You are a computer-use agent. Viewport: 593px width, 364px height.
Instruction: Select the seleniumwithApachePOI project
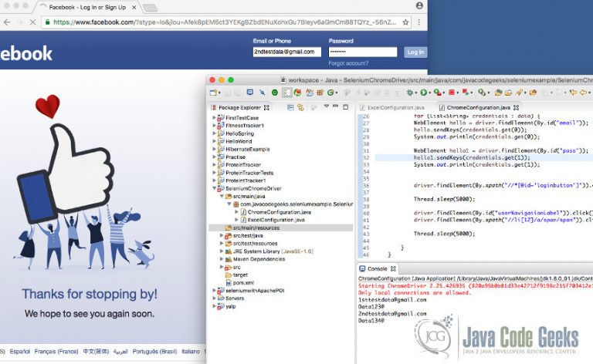[255, 291]
